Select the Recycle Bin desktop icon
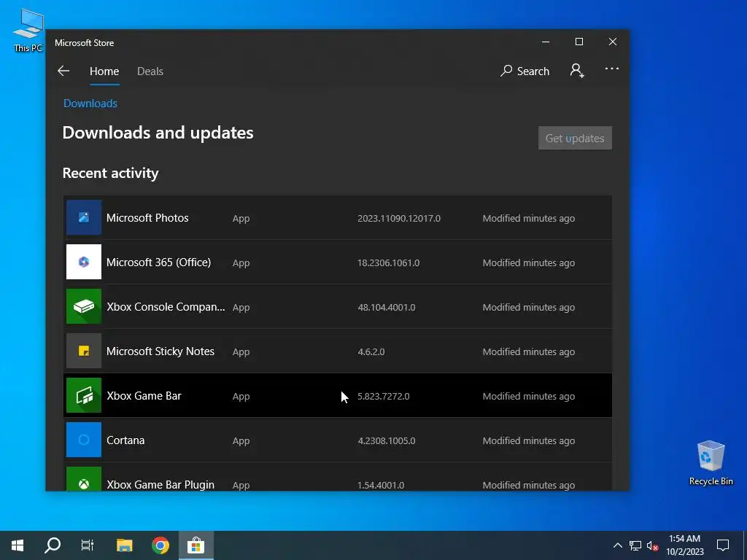This screenshot has width=747, height=560. click(711, 463)
